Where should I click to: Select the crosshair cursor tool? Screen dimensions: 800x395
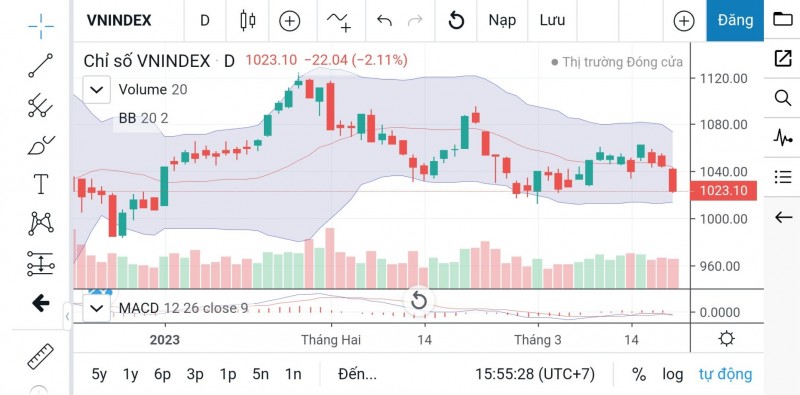41,27
